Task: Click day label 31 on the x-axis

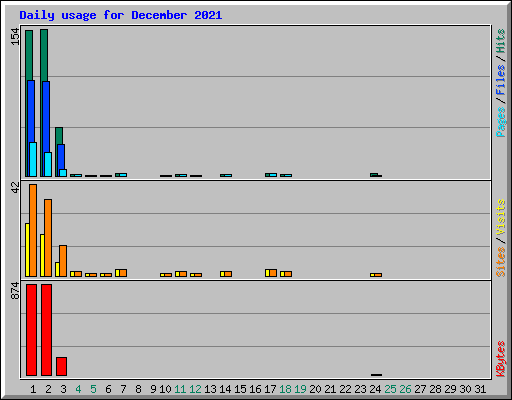Action: coord(480,389)
